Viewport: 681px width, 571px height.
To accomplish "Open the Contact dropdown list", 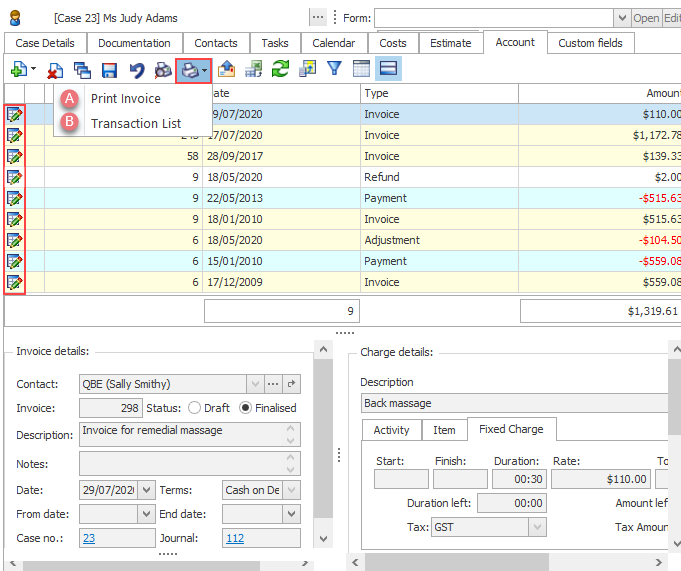I will [255, 384].
